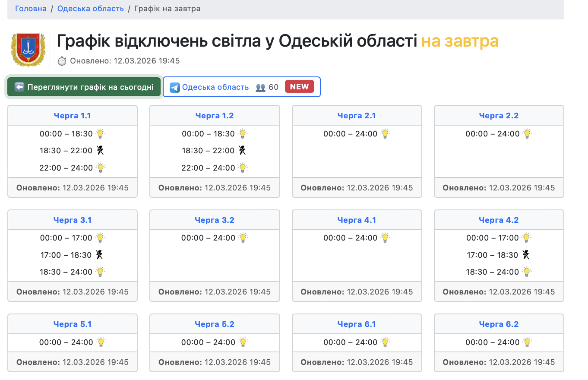Open the Одеська область Telegram channel link
588x380 pixels.
coord(215,87)
